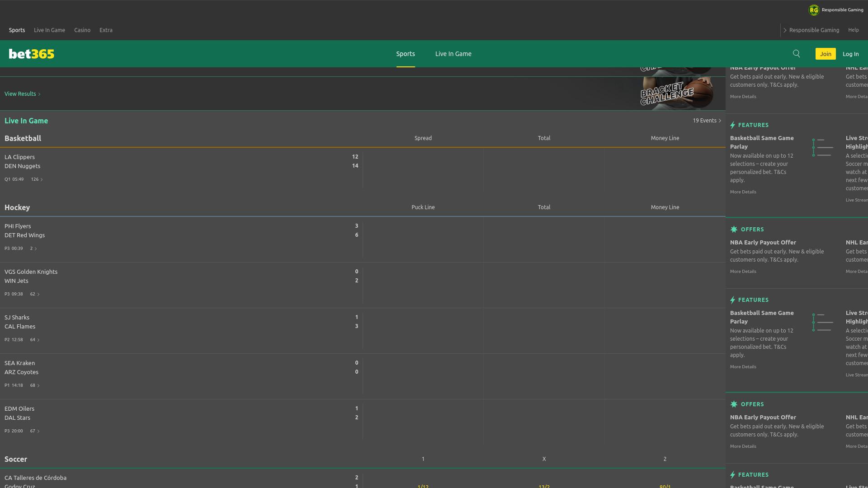Open the ARZ Coyotes team name
Screen dimensions: 868x488
point(21,372)
